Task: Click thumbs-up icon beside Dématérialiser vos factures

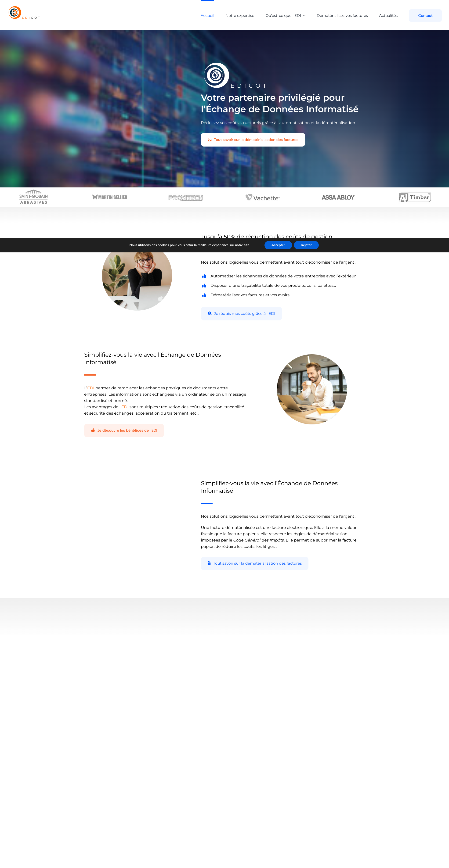Action: [x=204, y=295]
